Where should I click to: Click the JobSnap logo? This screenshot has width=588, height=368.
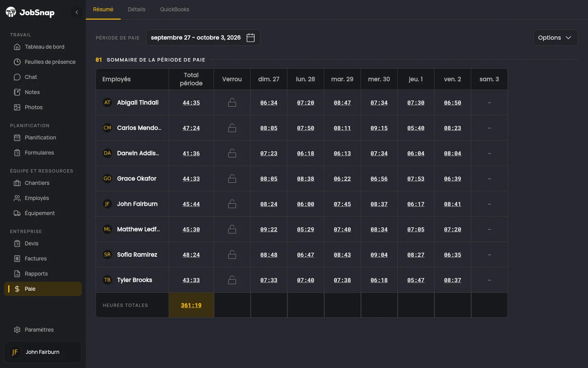click(x=30, y=12)
